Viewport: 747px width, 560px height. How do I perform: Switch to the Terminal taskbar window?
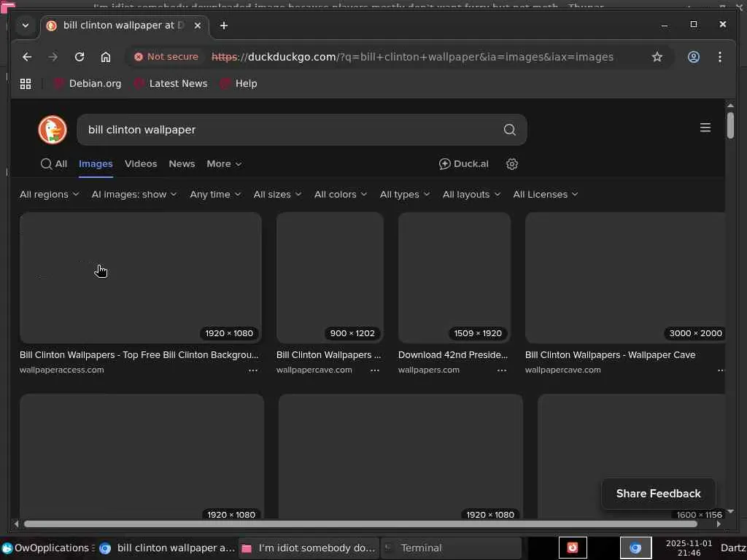(x=451, y=548)
